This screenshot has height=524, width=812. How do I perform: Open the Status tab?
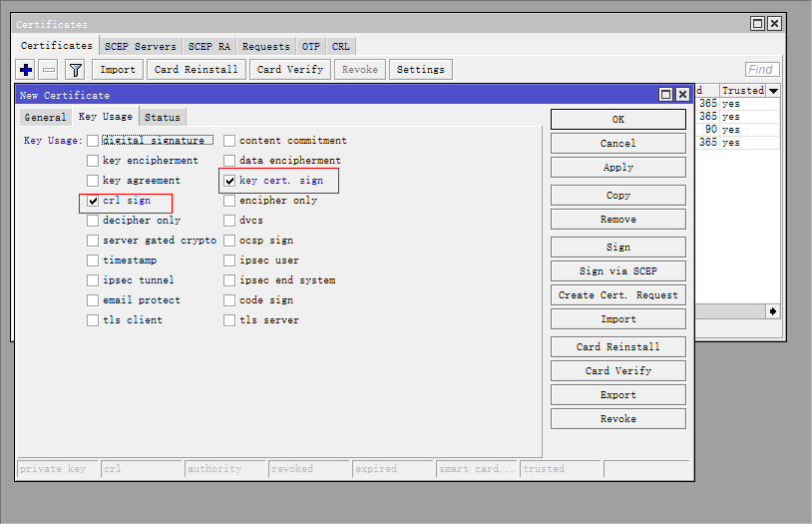162,117
